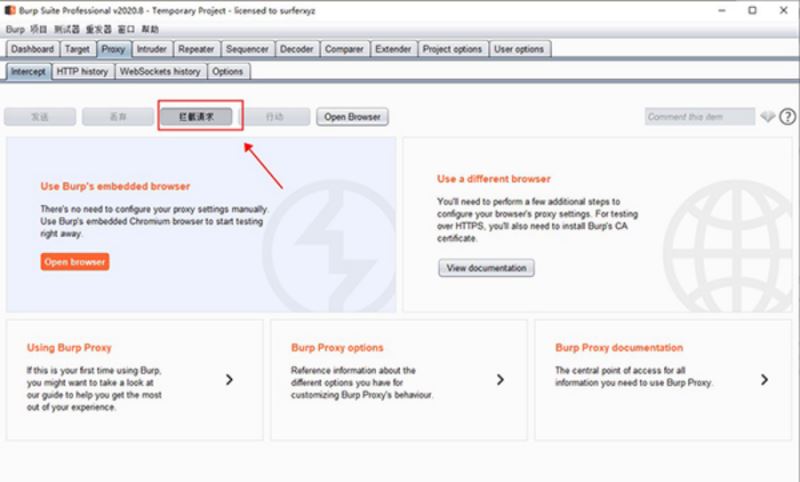Minimize the Burp Suite window
This screenshot has width=800, height=482.
(x=721, y=10)
